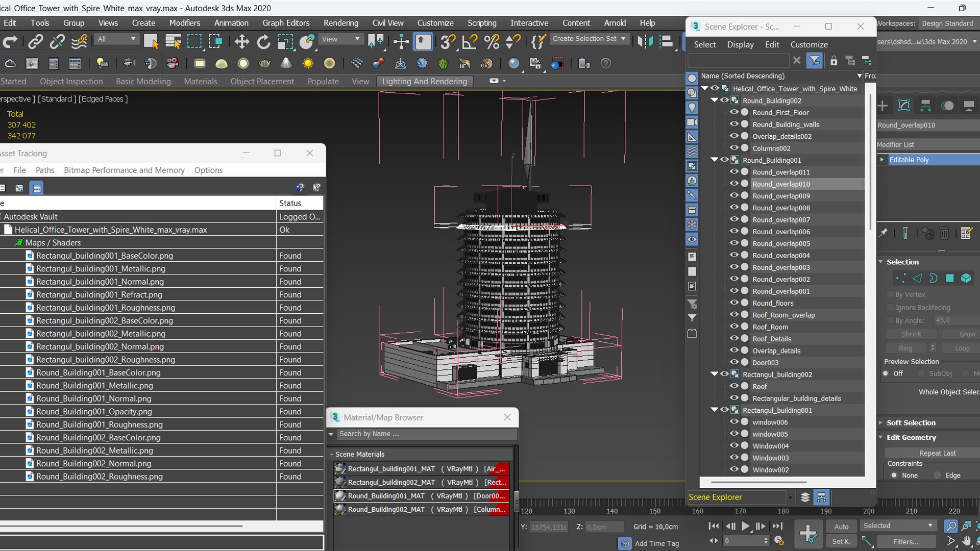The image size is (980, 551).
Task: Open the Modify command panel tab icon
Action: [x=904, y=106]
